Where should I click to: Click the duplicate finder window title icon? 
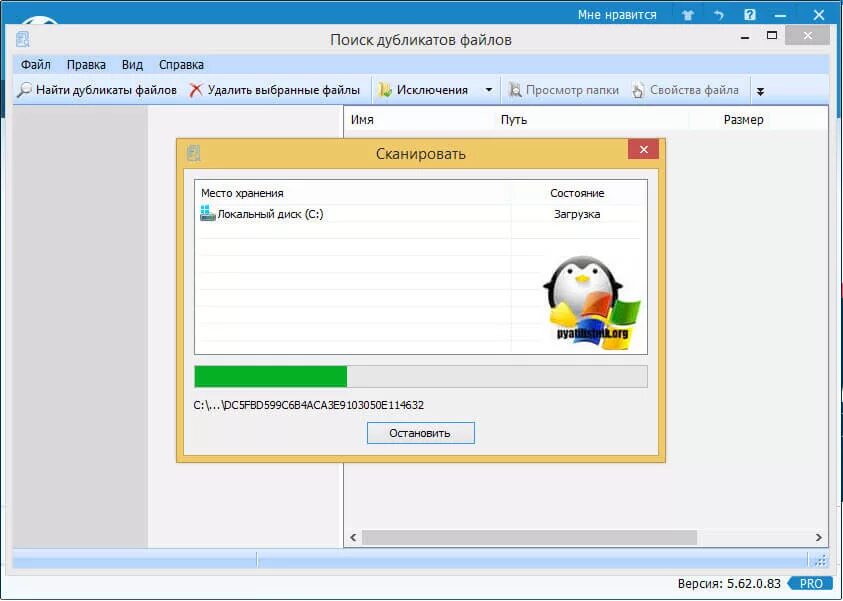pos(23,40)
